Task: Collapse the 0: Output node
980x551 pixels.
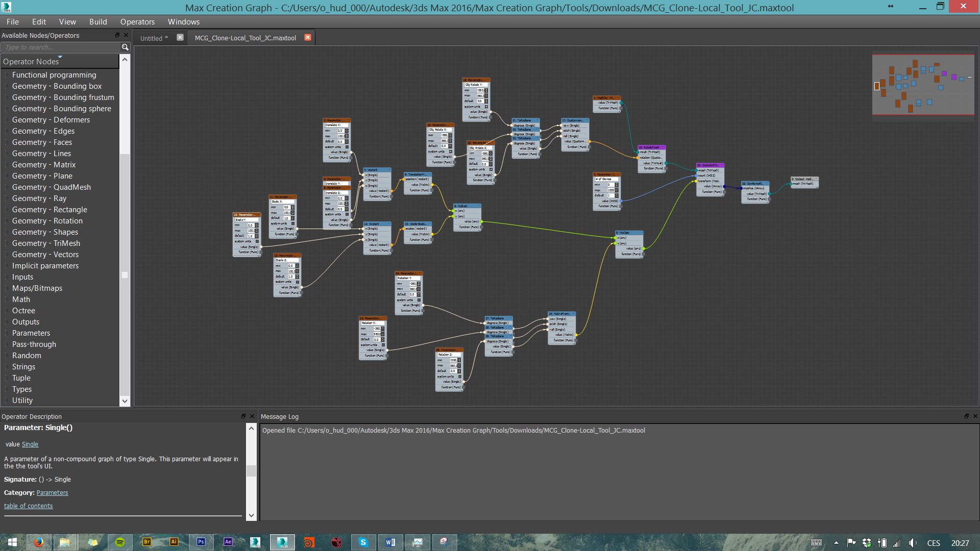Action: tap(816, 179)
